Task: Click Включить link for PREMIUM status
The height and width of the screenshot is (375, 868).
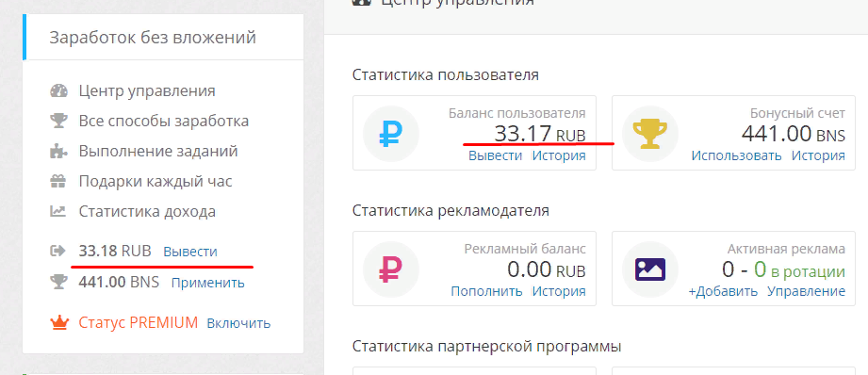Action: (238, 323)
